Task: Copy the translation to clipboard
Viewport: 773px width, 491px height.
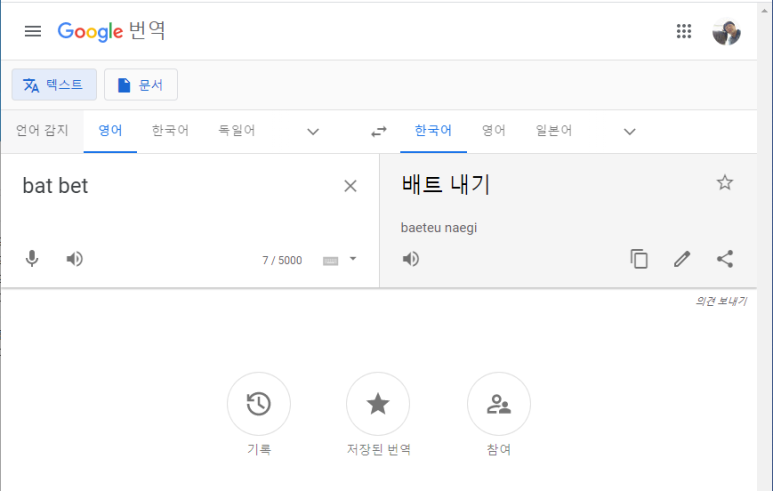Action: 639,259
